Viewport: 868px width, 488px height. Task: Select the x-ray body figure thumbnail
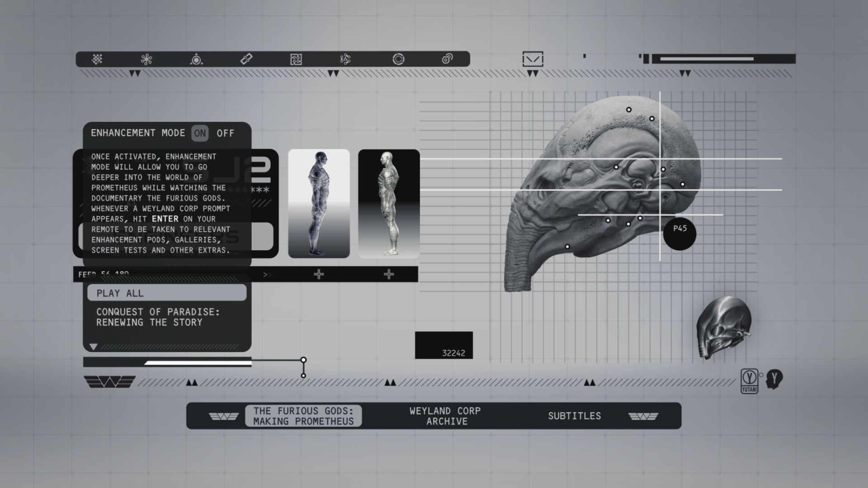(x=319, y=203)
